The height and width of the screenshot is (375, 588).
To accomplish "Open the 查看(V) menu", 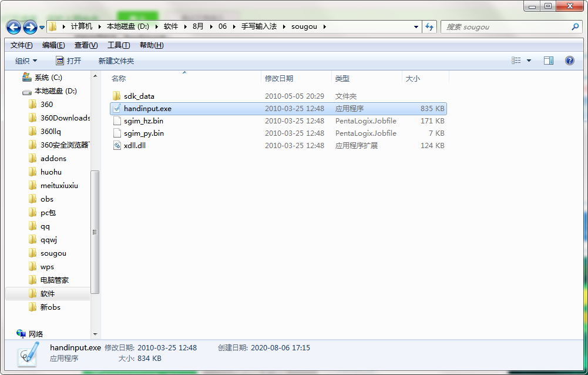I will point(86,45).
